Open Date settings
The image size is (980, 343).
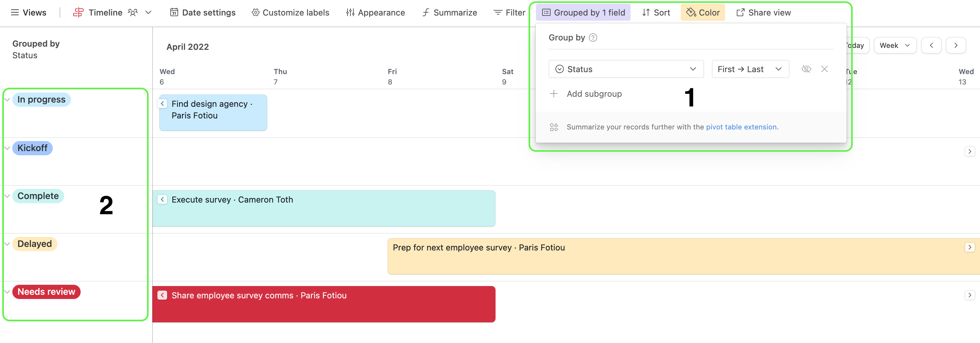tap(203, 13)
